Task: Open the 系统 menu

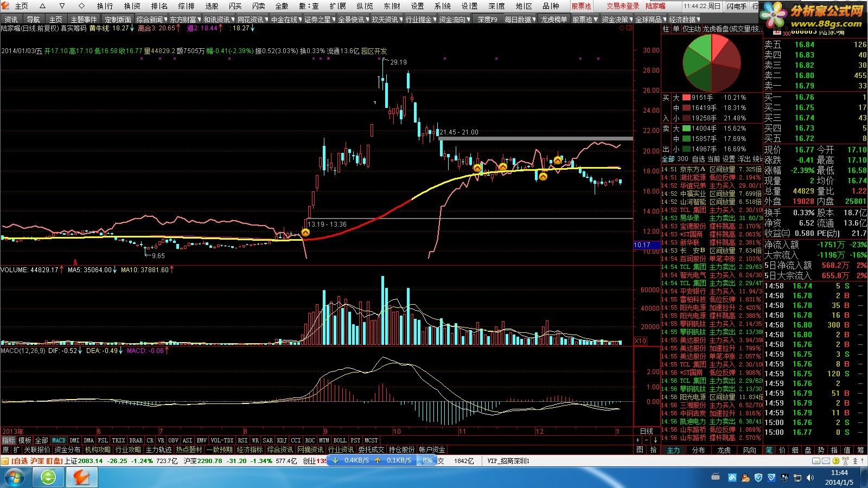Action: click(443, 6)
